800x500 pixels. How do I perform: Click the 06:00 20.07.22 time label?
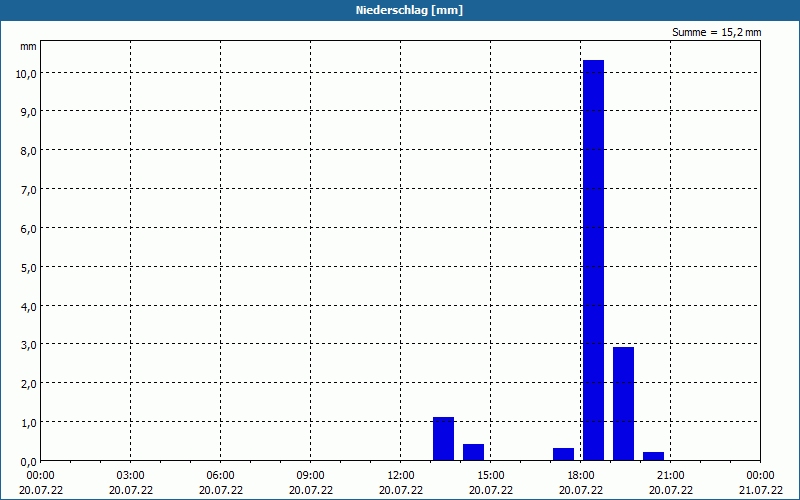pos(220,483)
